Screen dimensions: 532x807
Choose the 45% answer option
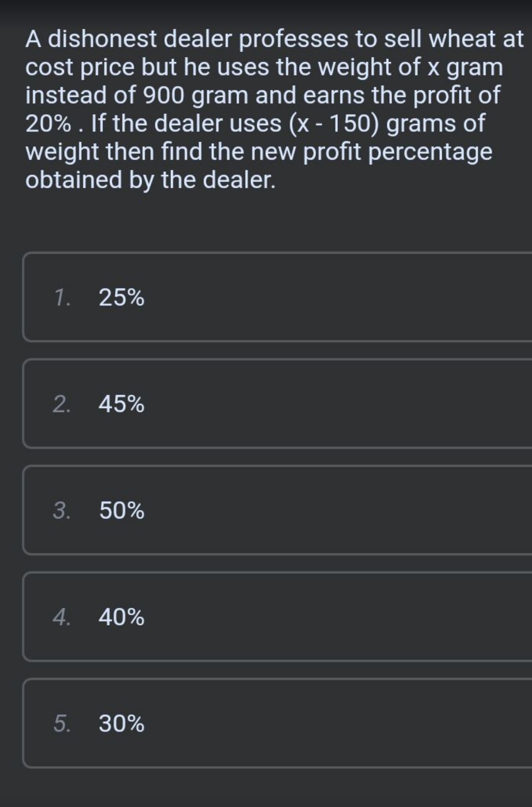[x=277, y=403]
